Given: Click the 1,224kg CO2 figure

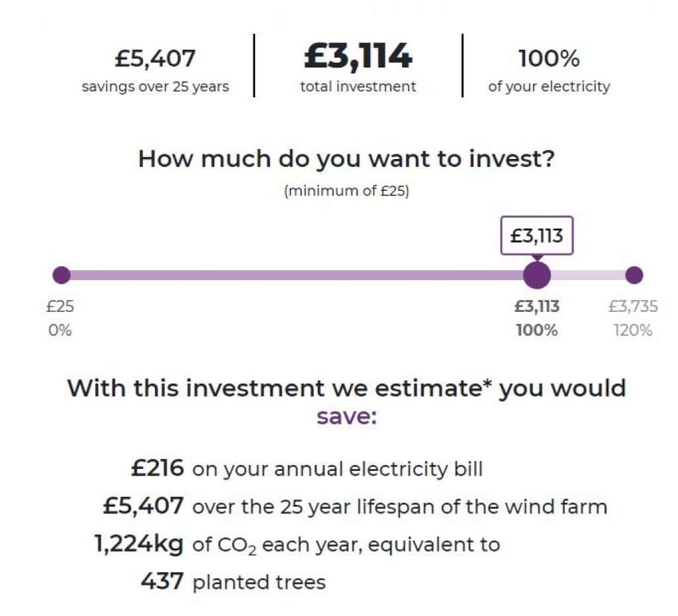Looking at the screenshot, I should click(x=139, y=544).
